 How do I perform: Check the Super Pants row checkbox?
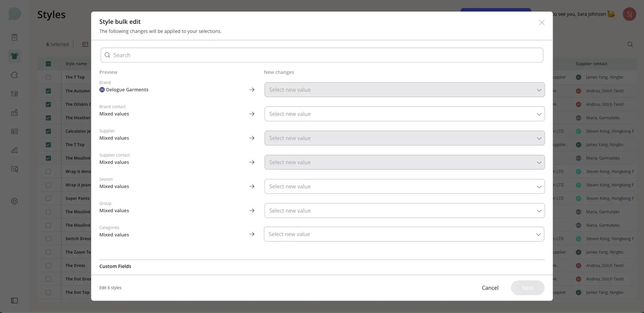48,198
